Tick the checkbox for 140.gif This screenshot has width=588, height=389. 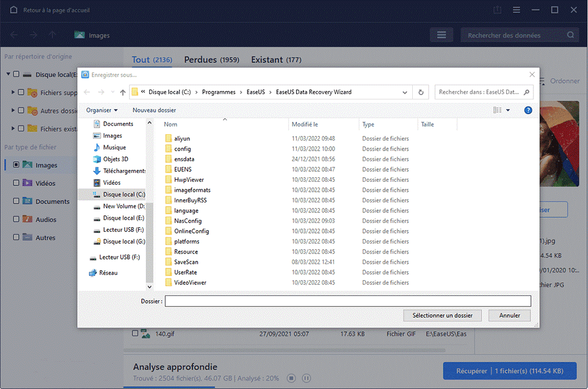click(135, 334)
